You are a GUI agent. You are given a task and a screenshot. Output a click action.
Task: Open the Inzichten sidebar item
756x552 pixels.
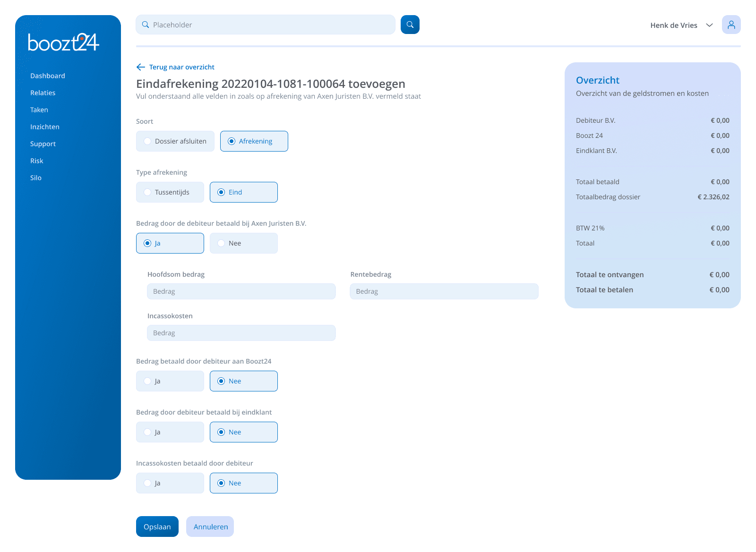(45, 127)
